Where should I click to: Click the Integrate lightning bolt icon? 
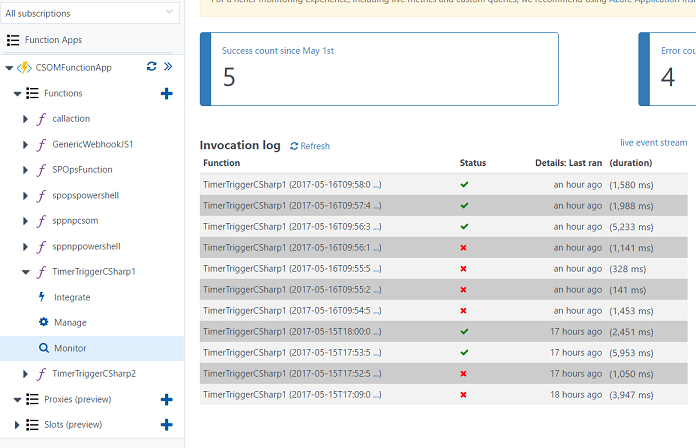[43, 297]
